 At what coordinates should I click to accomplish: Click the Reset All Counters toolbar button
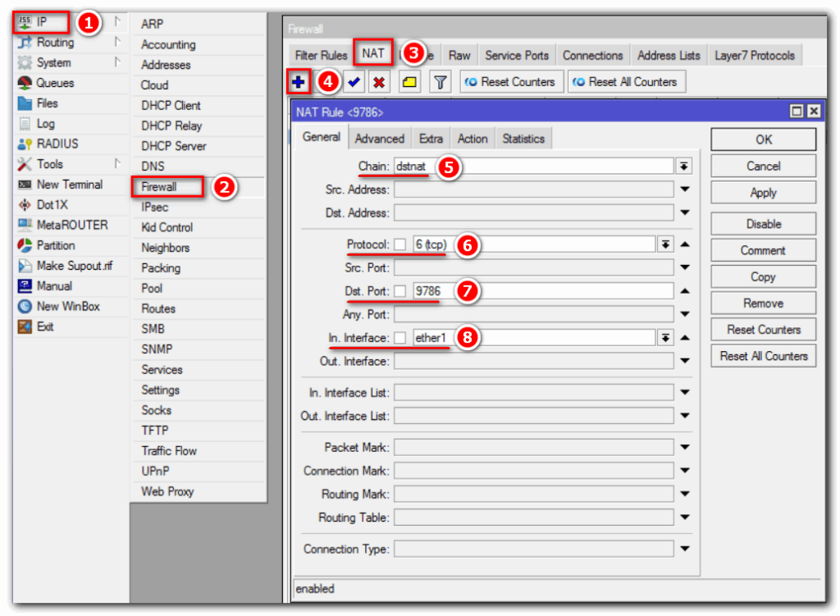click(625, 82)
